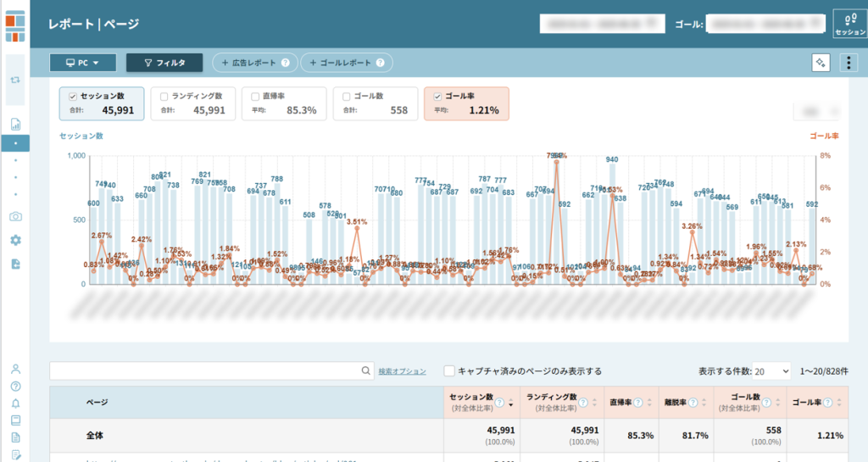This screenshot has width=868, height=462.
Task: Click the help icon on 広告レポート button
Action: click(285, 63)
